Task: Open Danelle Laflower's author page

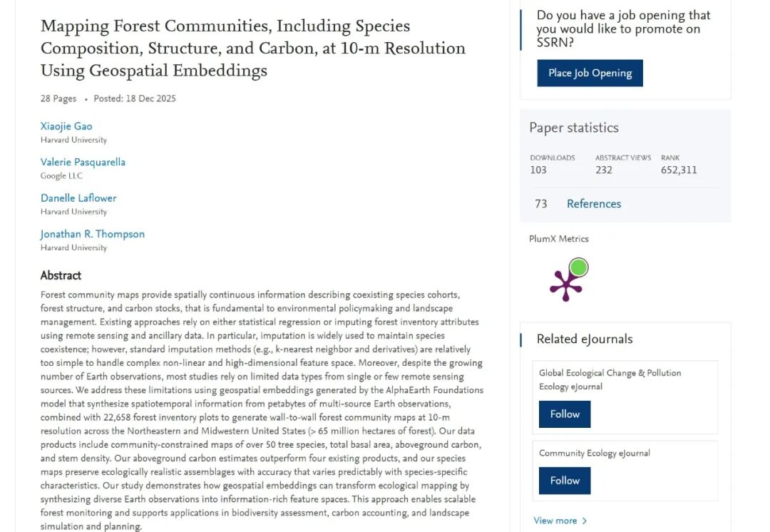Action: point(78,198)
